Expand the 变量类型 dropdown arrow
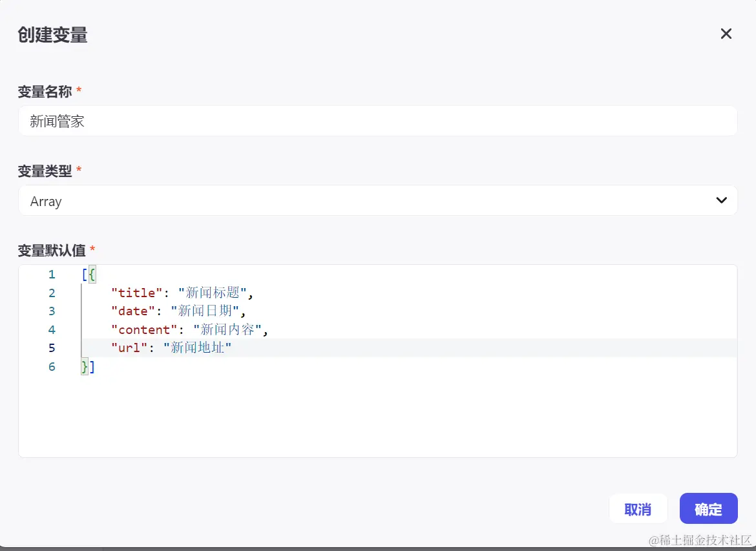756x551 pixels. pos(722,200)
